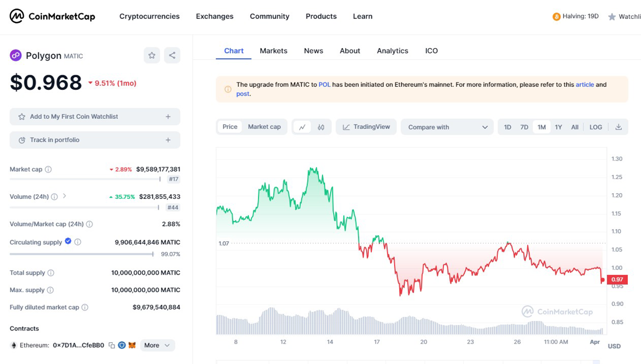Screen dimensions: 641x364
Task: Expand the More contracts dropdown
Action: [x=157, y=346]
